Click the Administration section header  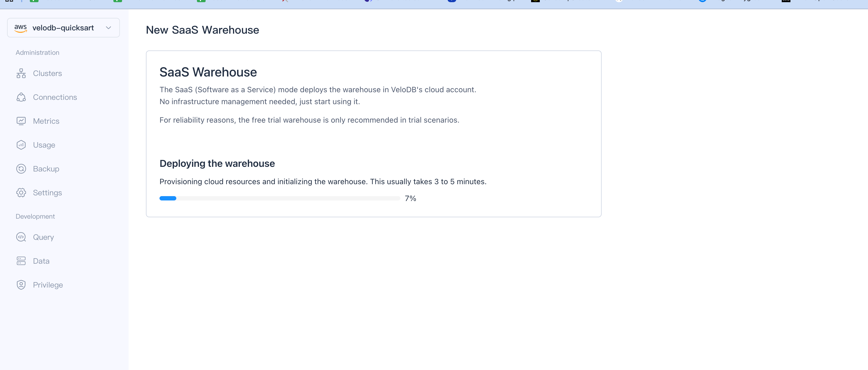[37, 53]
